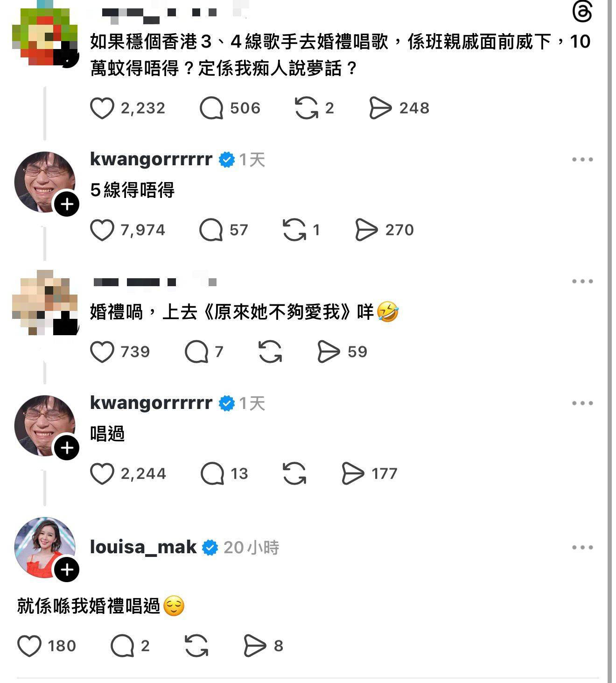
Task: Follow kwangorrrrrr via plus badge on 唱過 reply
Action: 67,448
